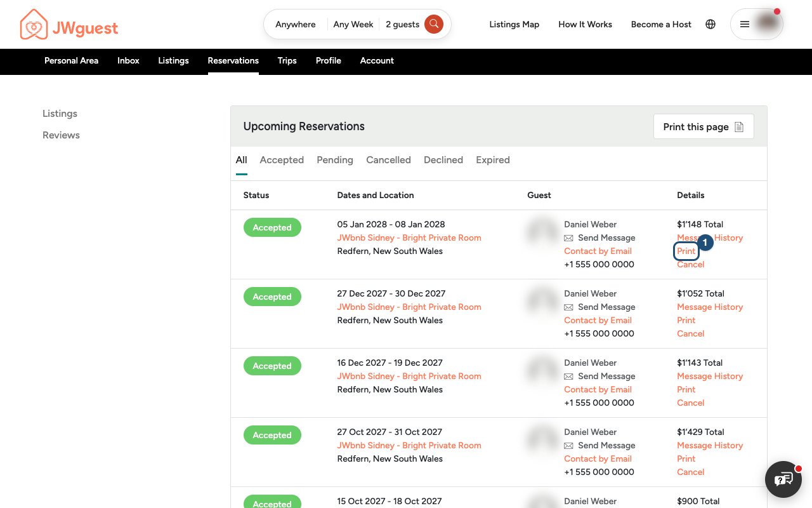Click the orange search magnifier icon
The height and width of the screenshot is (508, 812).
[434, 24]
